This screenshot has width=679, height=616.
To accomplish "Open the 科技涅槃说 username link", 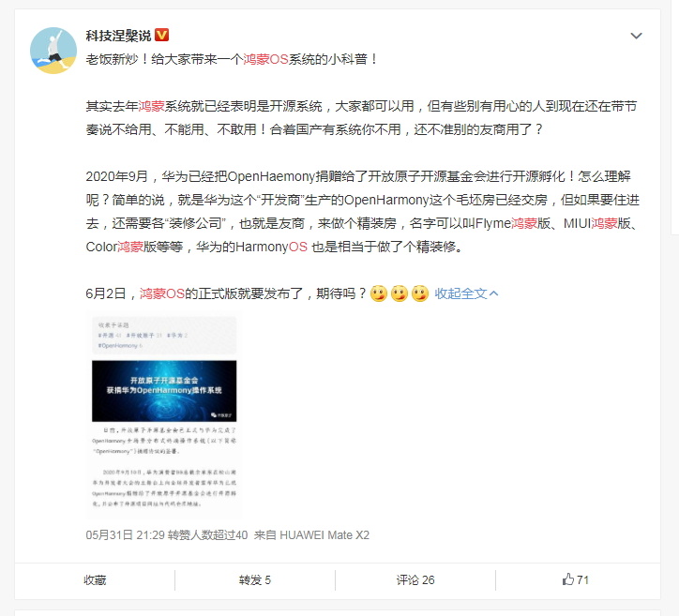I will pos(118,36).
